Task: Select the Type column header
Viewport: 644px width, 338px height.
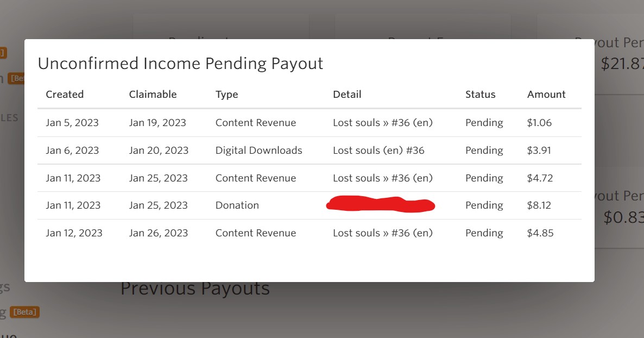Action: point(226,95)
